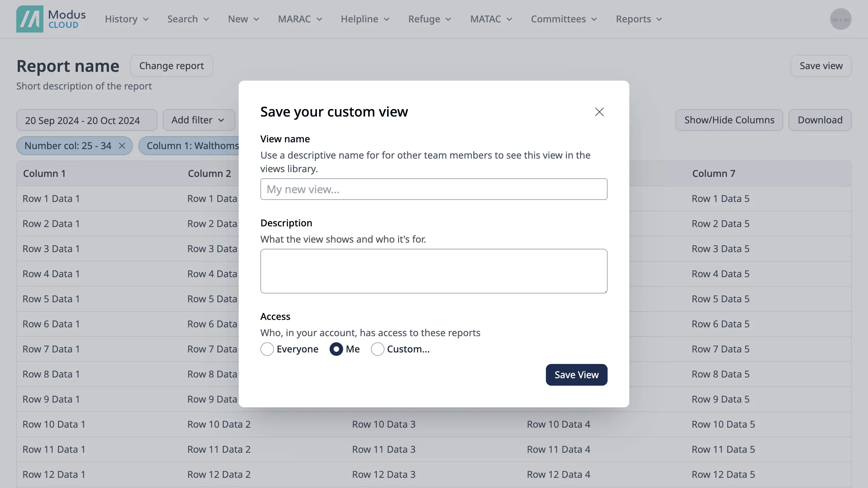868x488 pixels.
Task: Select the Custom... access radio button
Action: point(377,349)
